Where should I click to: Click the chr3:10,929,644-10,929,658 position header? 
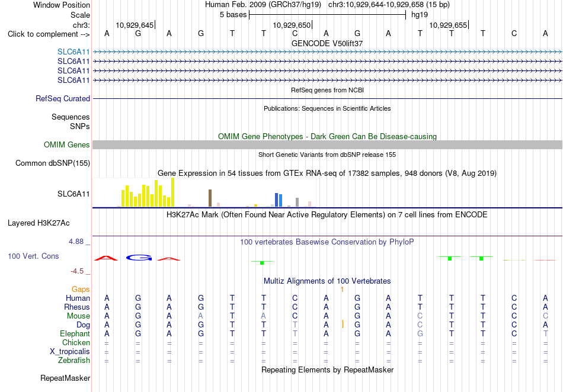[x=389, y=5]
